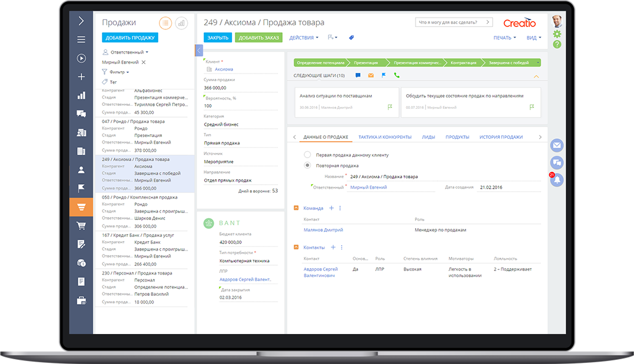The image size is (634, 364).
Task: Open the Аксиома client link
Action: click(224, 69)
